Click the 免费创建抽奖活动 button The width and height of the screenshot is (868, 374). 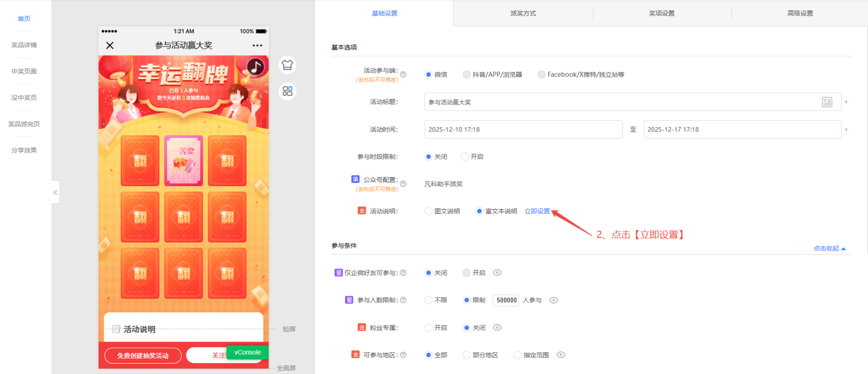tap(143, 355)
